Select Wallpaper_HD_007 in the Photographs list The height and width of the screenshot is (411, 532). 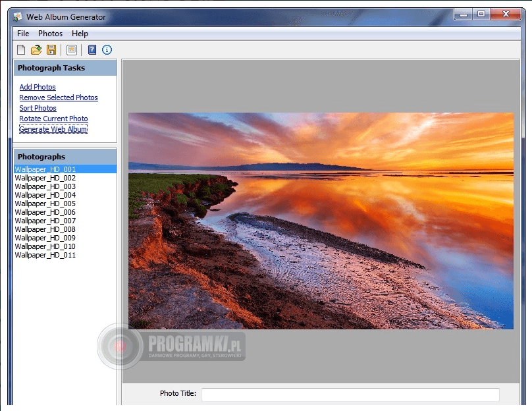(65, 221)
